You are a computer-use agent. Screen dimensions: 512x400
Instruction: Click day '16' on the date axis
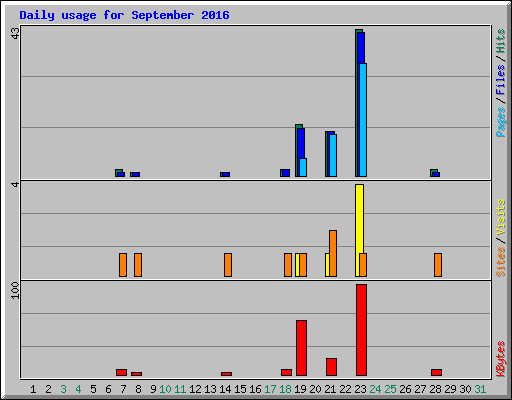(x=255, y=389)
